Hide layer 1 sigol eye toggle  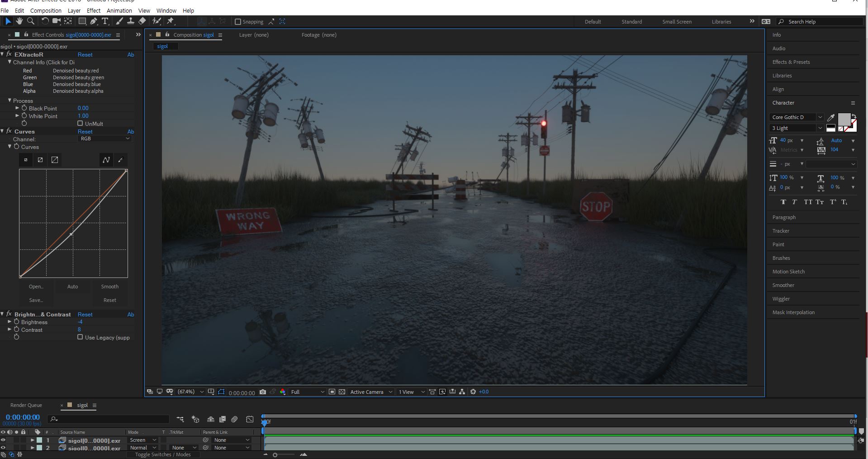[3, 440]
